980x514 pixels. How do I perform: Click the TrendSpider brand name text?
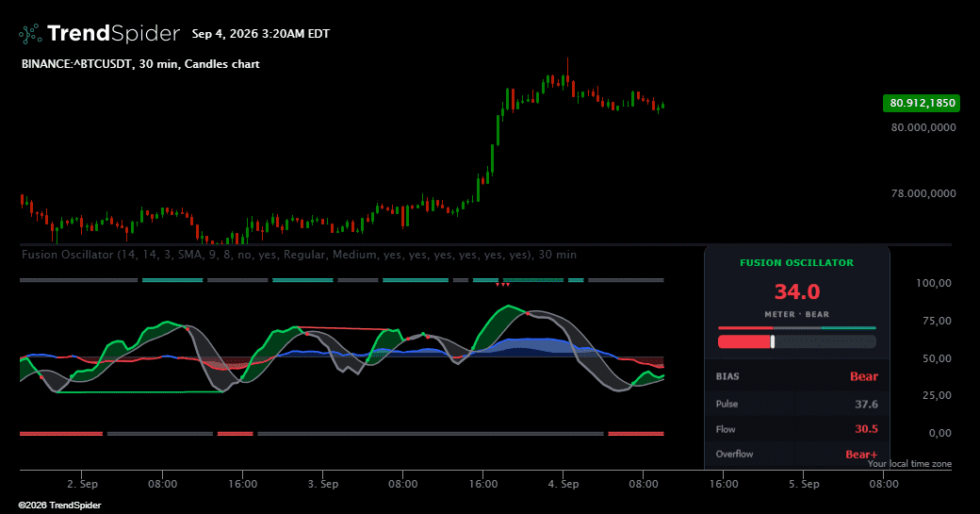pyautogui.click(x=114, y=33)
